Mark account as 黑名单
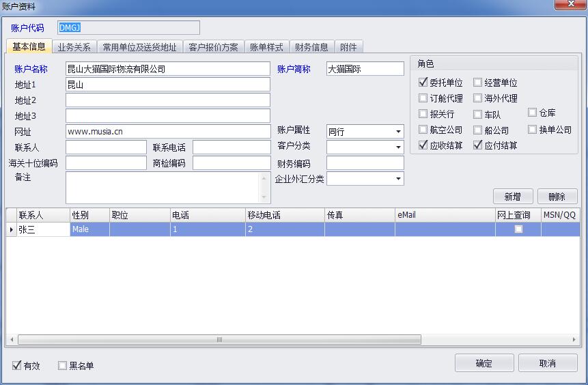This screenshot has width=588, height=385. [63, 365]
